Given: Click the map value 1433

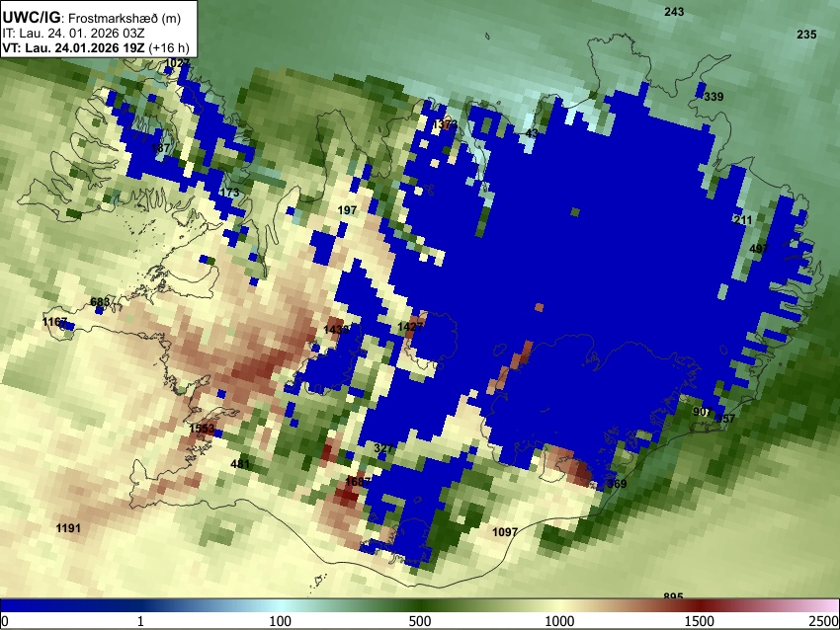Looking at the screenshot, I should pyautogui.click(x=336, y=329).
